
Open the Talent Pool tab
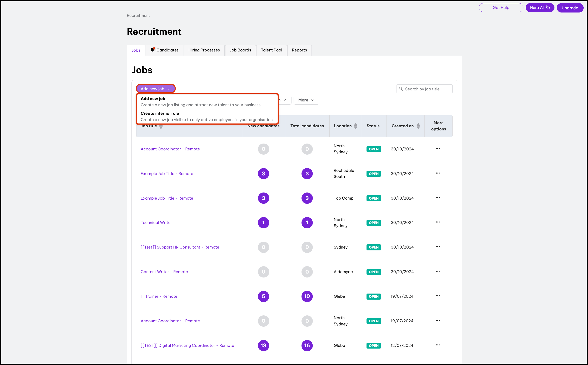point(271,50)
